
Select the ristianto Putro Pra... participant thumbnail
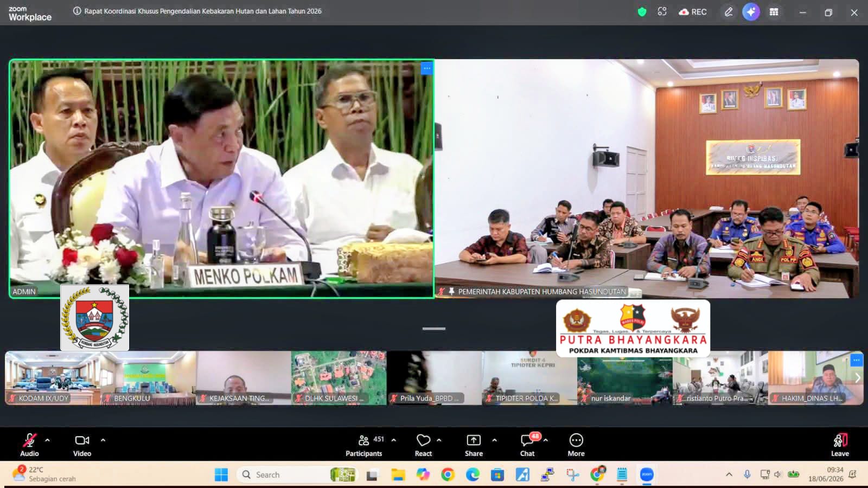pyautogui.click(x=720, y=378)
